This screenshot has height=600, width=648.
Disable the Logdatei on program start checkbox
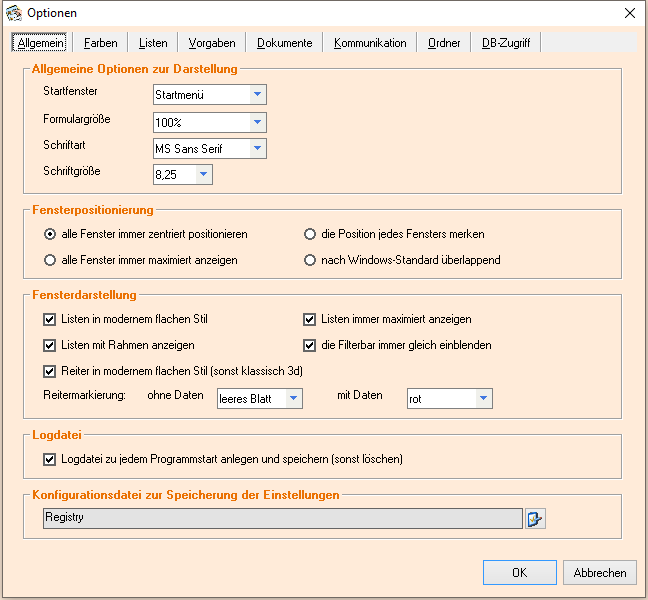50,460
